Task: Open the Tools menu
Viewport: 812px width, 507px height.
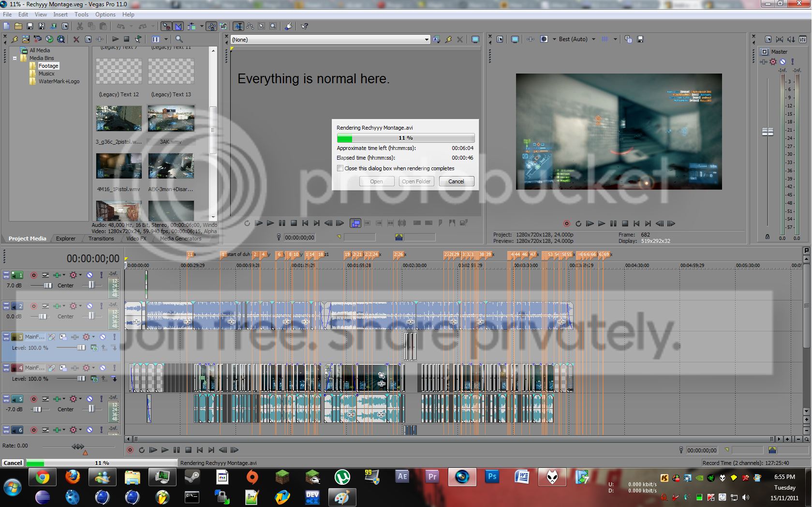Action: pyautogui.click(x=81, y=15)
